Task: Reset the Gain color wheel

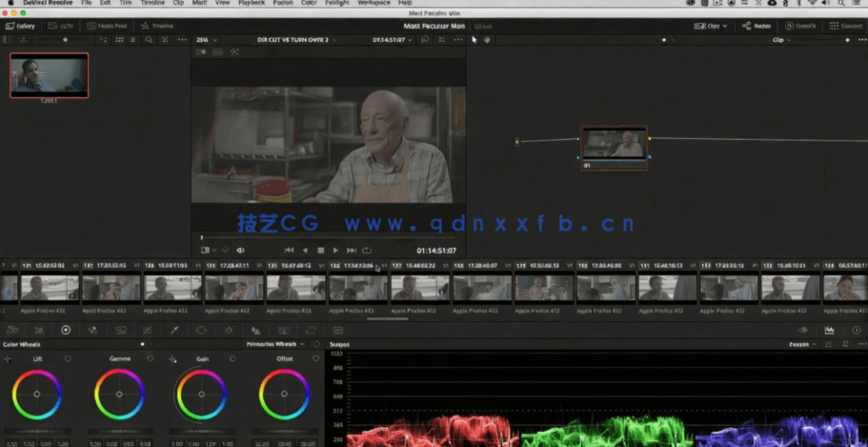Action: pyautogui.click(x=232, y=359)
